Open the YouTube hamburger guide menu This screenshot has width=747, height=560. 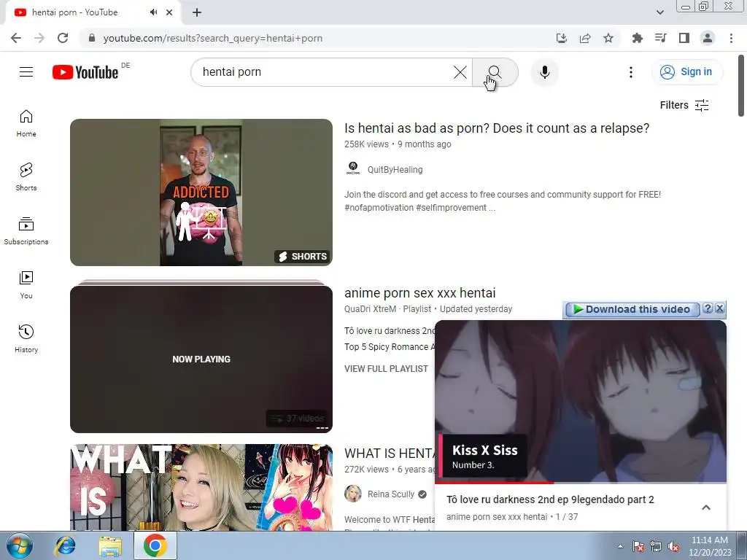[x=26, y=72]
